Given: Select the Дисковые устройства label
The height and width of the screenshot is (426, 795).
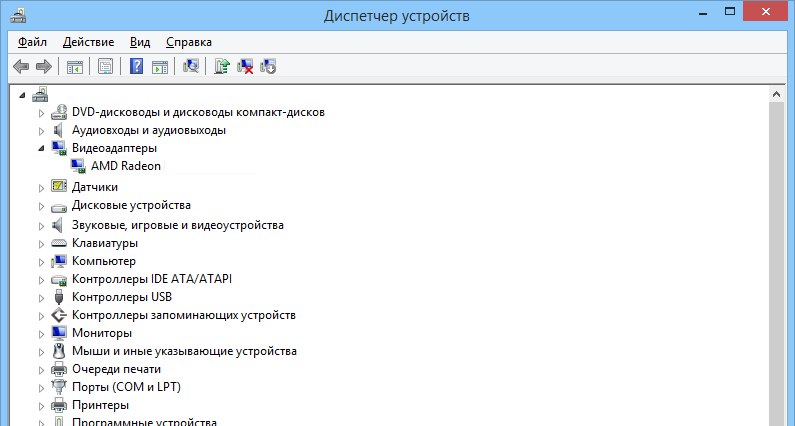Looking at the screenshot, I should tap(131, 205).
